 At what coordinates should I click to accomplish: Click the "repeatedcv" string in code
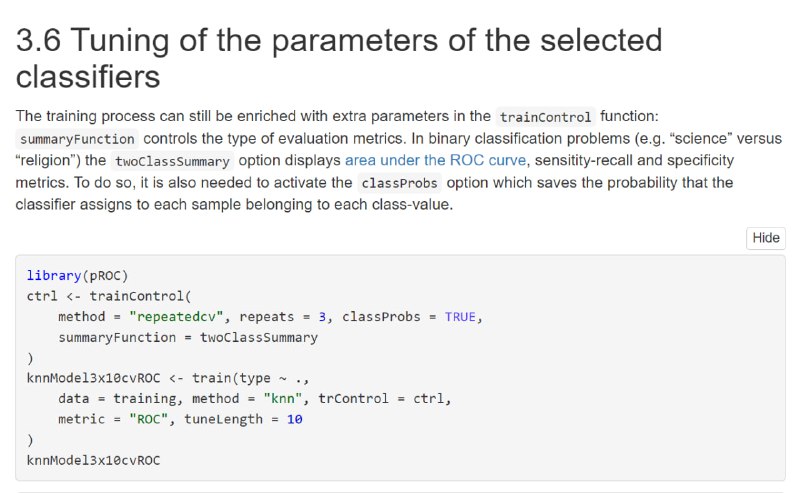(176, 317)
